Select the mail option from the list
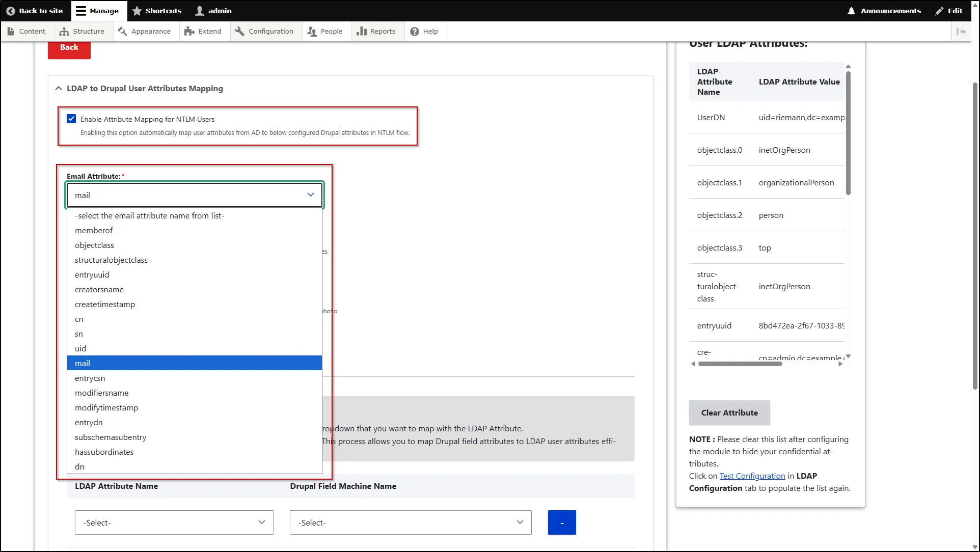 [x=194, y=363]
